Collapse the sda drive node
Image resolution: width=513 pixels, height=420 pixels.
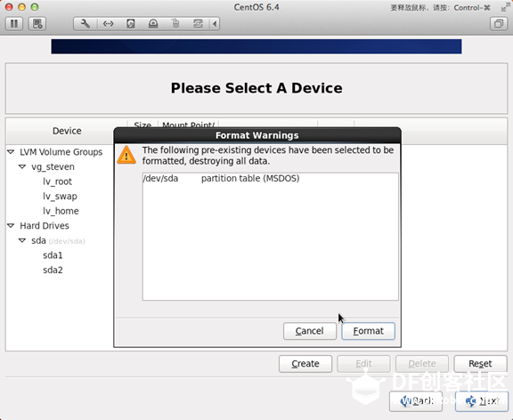(x=22, y=240)
